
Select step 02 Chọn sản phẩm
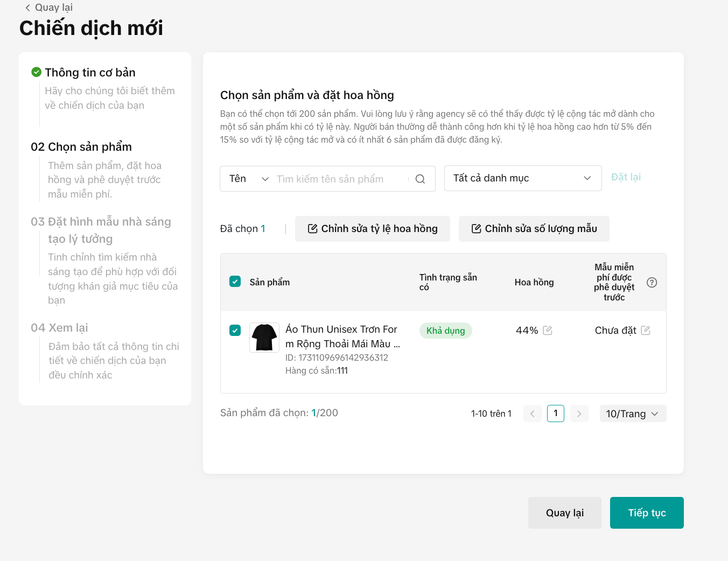(81, 147)
